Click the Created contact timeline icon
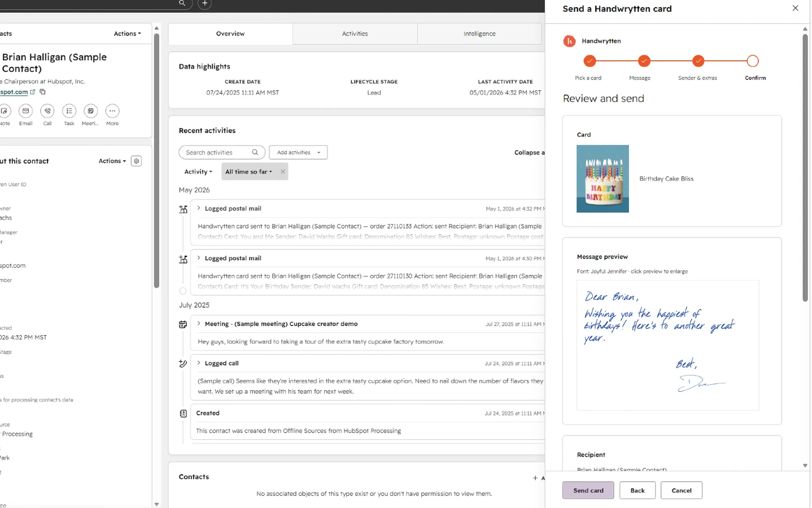Viewport: 812px width, 508px height. click(183, 414)
